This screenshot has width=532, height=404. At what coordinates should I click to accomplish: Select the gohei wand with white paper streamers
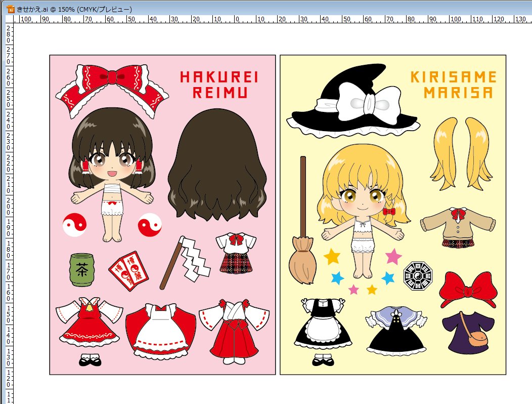[185, 262]
